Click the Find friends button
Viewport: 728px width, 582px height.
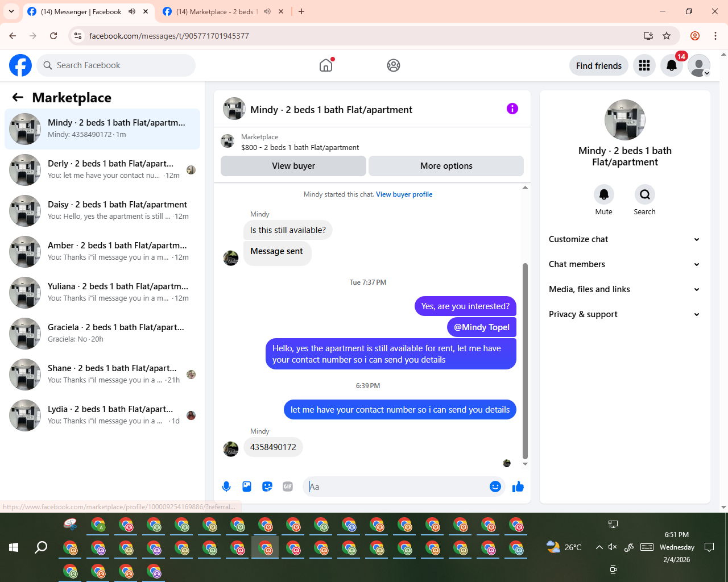coord(599,65)
